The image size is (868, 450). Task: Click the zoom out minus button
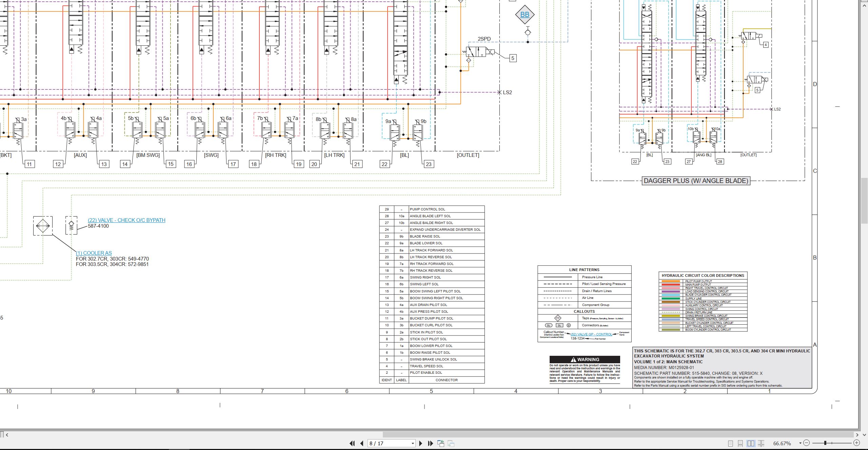click(x=807, y=443)
